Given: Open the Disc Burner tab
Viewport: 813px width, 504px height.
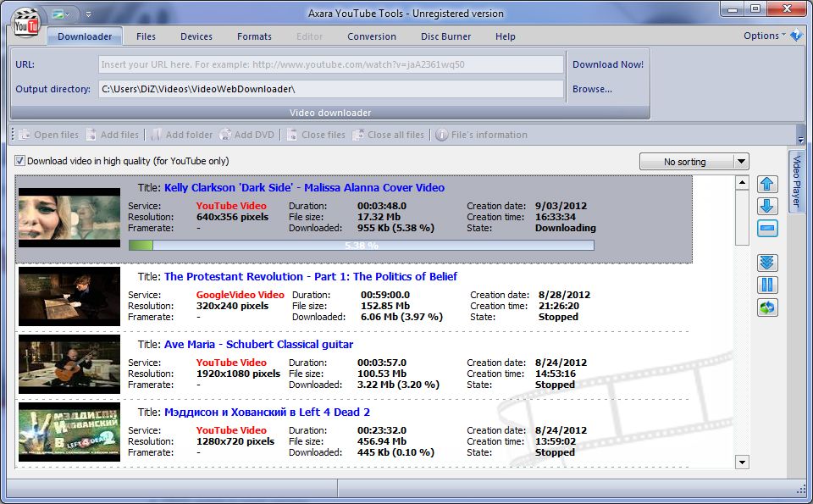Looking at the screenshot, I should (x=446, y=36).
